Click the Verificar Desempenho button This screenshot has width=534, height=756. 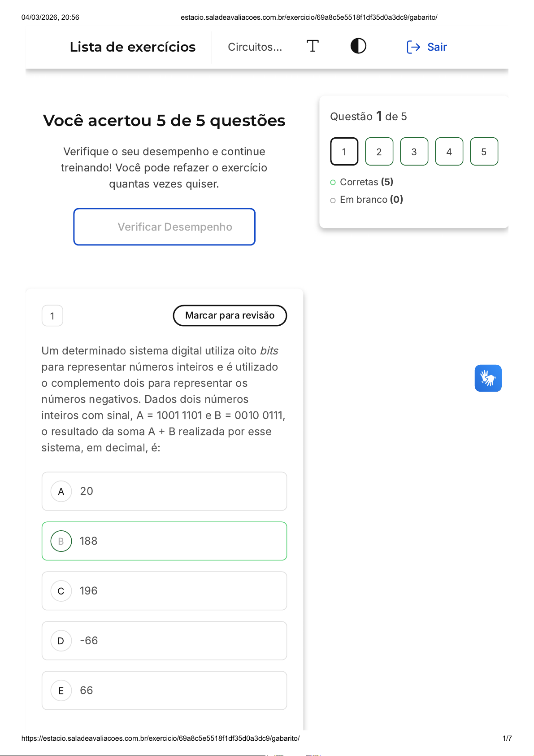coord(165,227)
